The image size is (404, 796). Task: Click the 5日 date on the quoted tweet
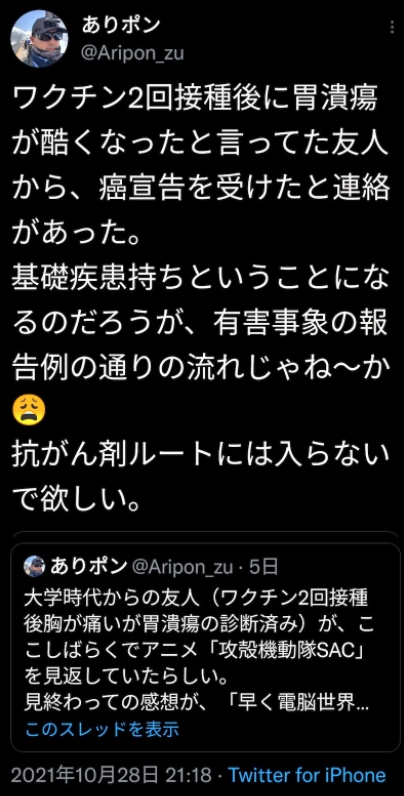(263, 567)
